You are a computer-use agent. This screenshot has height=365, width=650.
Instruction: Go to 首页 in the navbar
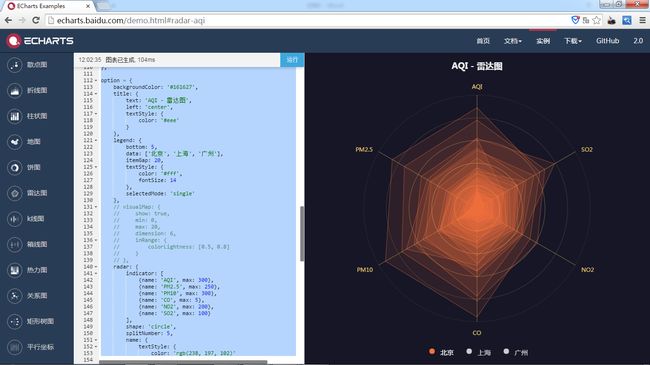483,41
